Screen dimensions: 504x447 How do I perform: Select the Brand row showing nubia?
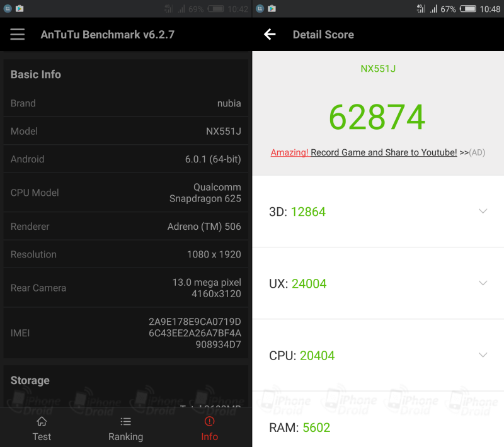125,103
